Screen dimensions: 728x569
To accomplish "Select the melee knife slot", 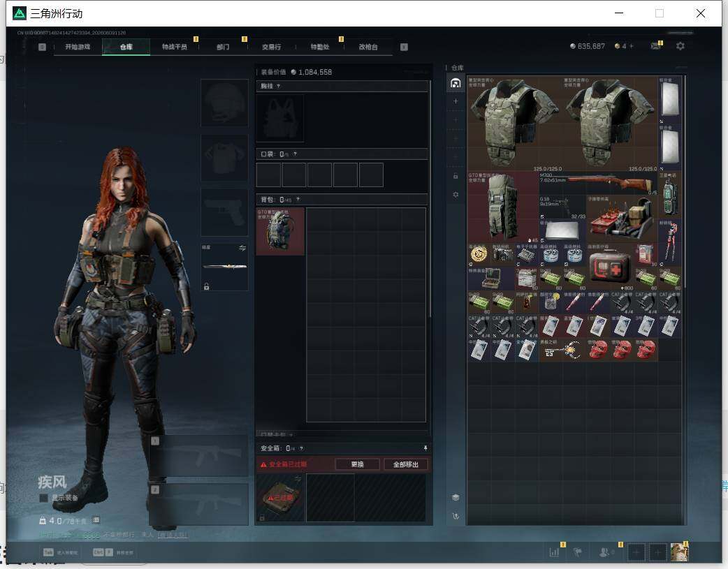I will click(x=224, y=267).
